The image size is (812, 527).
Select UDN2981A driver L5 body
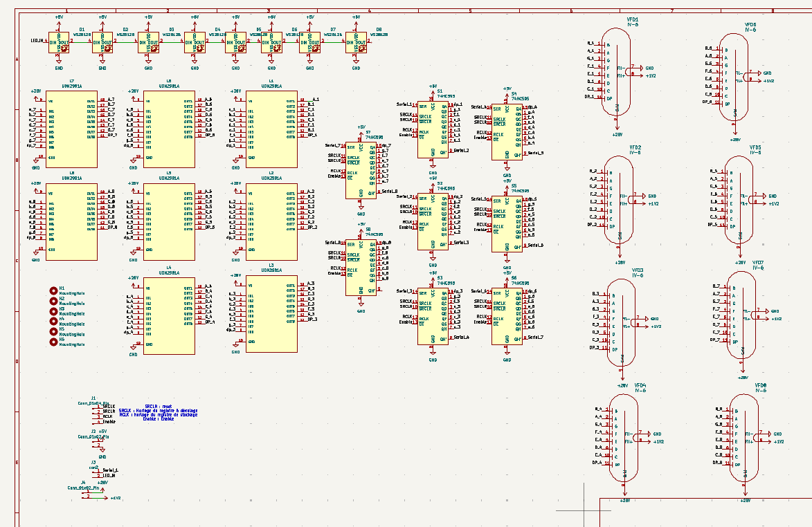click(x=169, y=221)
